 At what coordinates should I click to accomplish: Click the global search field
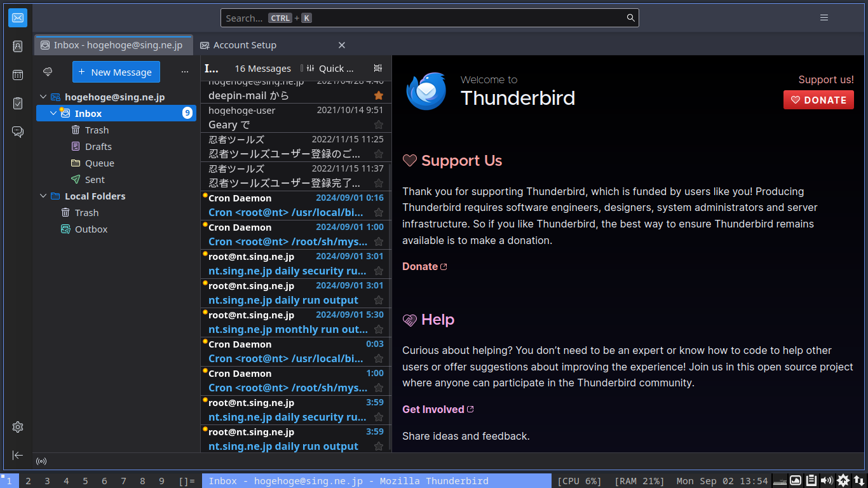point(430,18)
